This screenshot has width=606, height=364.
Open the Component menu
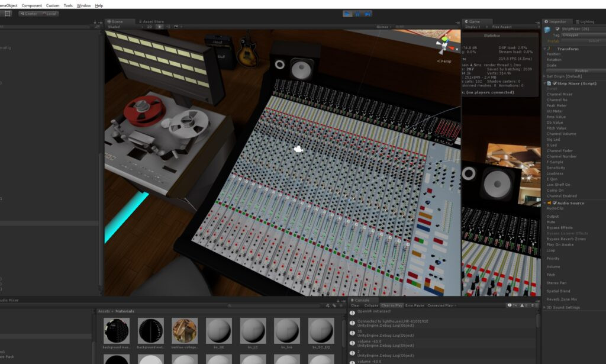(x=32, y=6)
